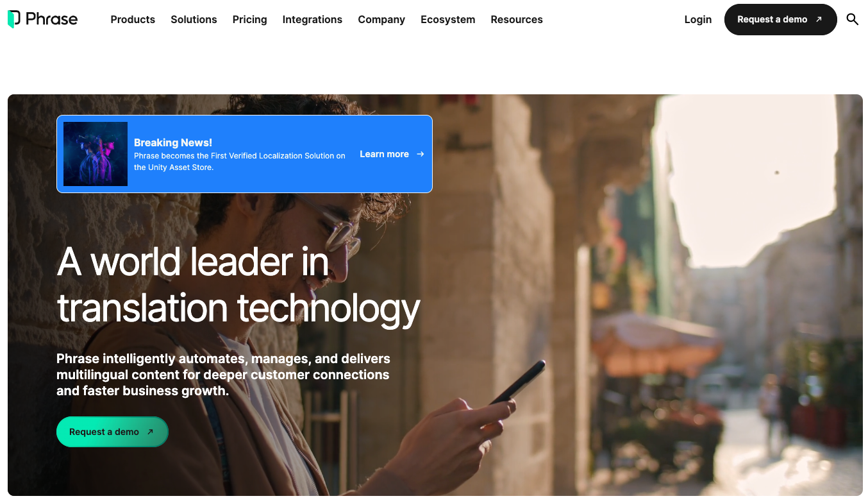Image resolution: width=868 pixels, height=503 pixels.
Task: Click arrow icon in green demo button
Action: (x=150, y=432)
